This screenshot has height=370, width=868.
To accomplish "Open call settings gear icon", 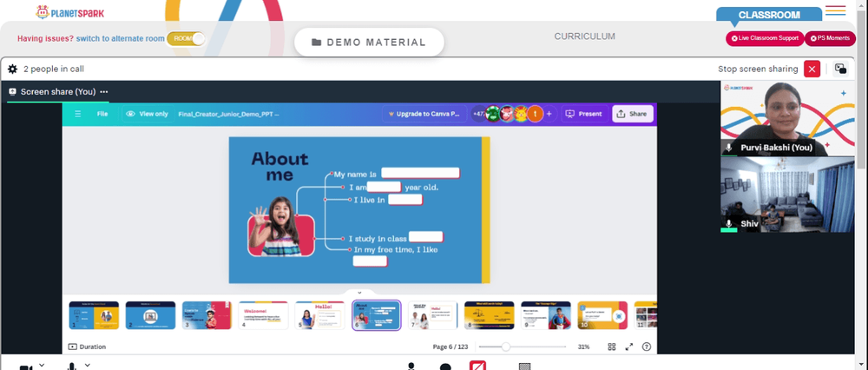I will (x=12, y=69).
